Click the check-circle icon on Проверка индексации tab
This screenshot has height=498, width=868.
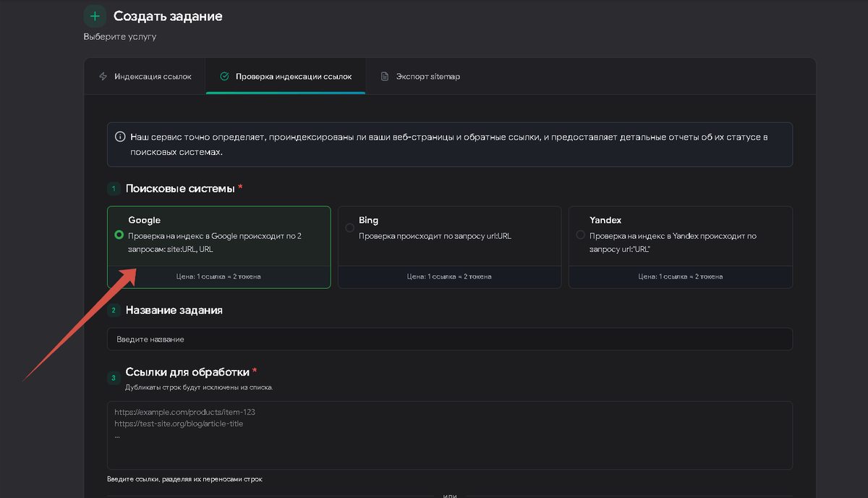pyautogui.click(x=224, y=77)
